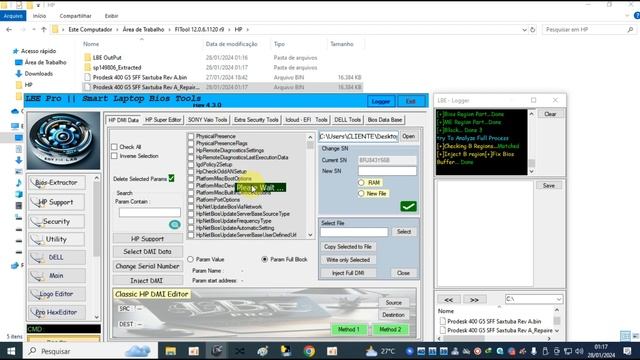The image size is (640, 360).
Task: Open the C:\ drive dropdown in Logger
Action: (558, 299)
